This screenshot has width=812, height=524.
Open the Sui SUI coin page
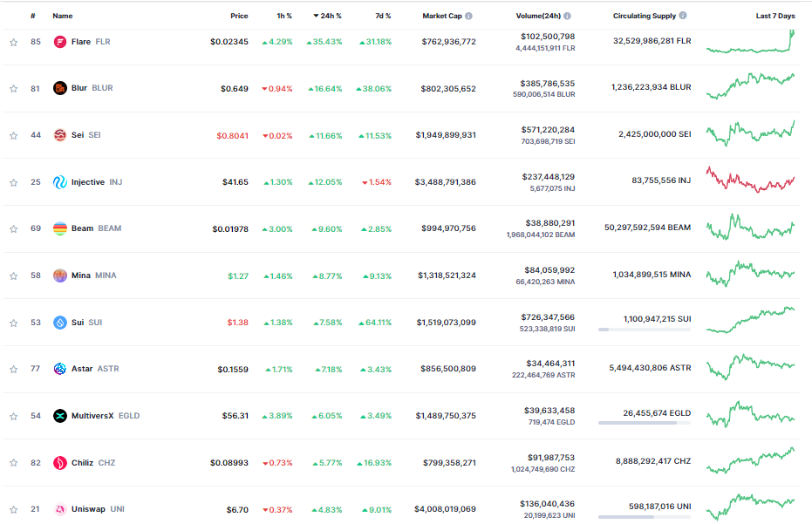[x=86, y=322]
